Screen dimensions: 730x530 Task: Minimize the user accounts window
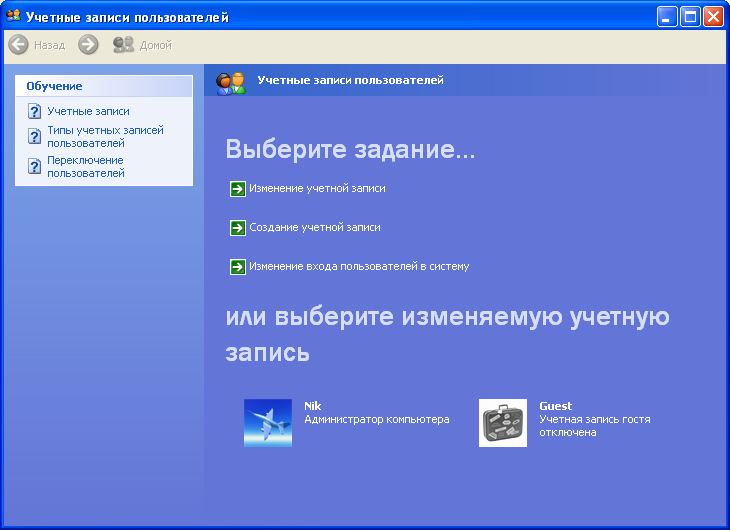click(x=667, y=17)
